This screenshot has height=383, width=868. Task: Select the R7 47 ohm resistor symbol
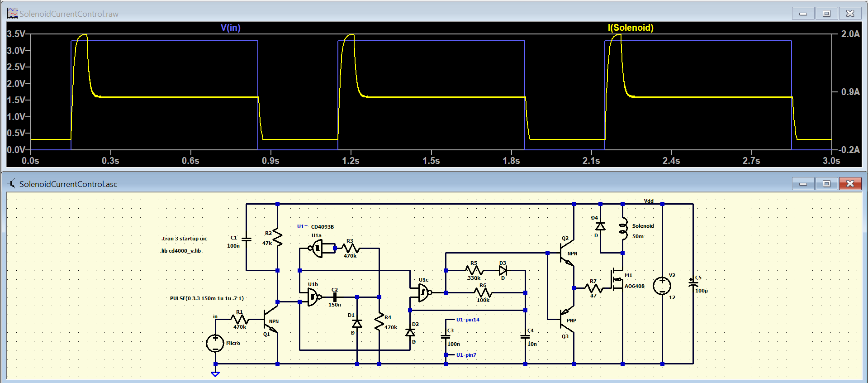click(593, 288)
